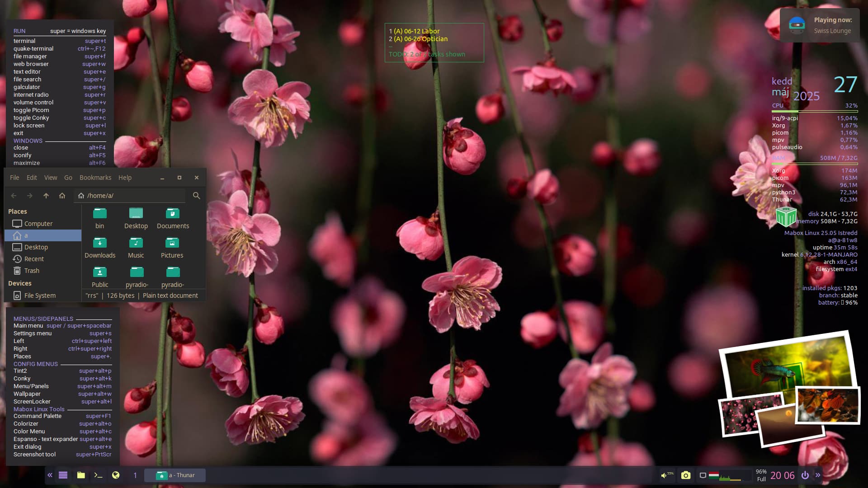868x488 pixels.
Task: Click the a - Thunar taskbar button
Action: 175,475
